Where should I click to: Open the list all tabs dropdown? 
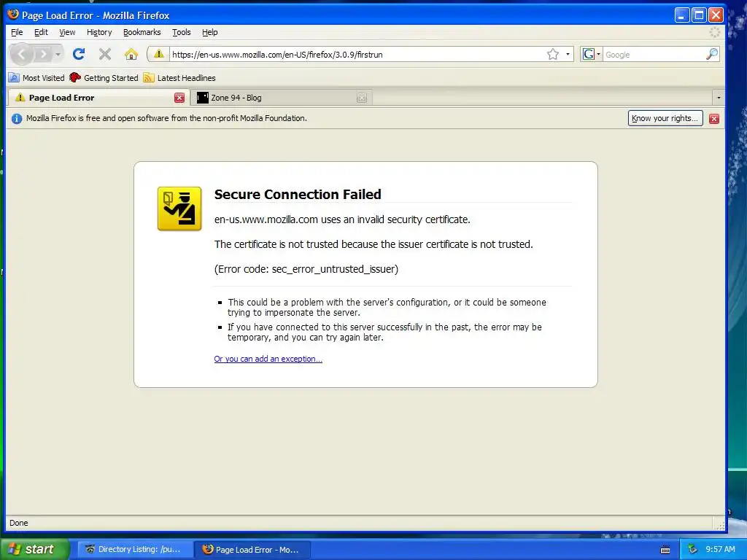pyautogui.click(x=719, y=98)
